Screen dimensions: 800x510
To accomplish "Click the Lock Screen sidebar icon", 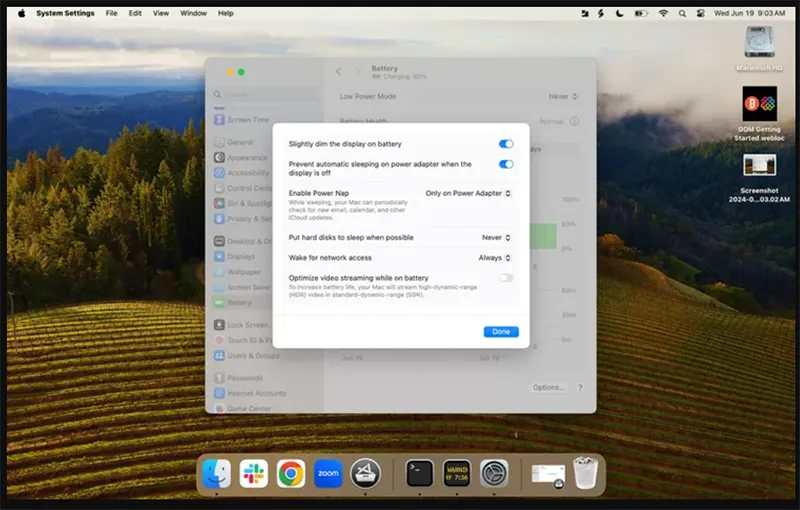I will click(219, 325).
